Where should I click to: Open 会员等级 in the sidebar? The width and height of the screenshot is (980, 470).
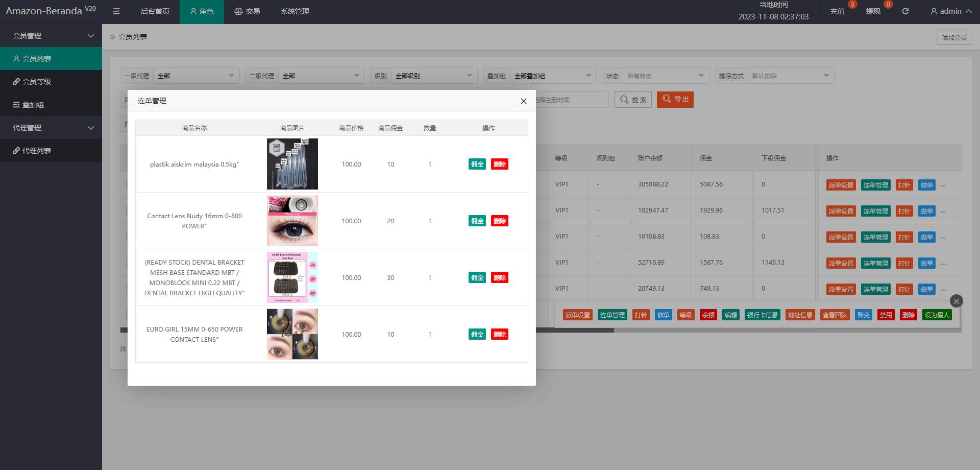pos(37,82)
